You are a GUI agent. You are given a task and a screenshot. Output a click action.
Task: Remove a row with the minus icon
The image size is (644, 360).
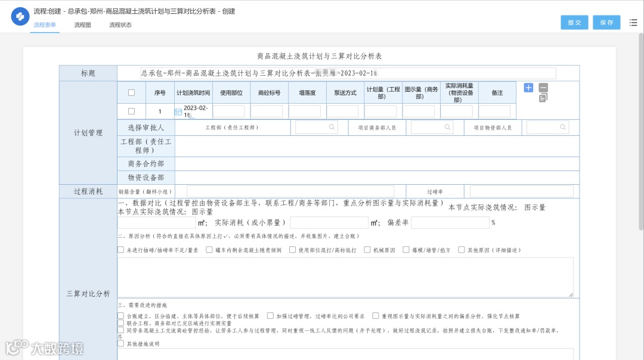(543, 88)
